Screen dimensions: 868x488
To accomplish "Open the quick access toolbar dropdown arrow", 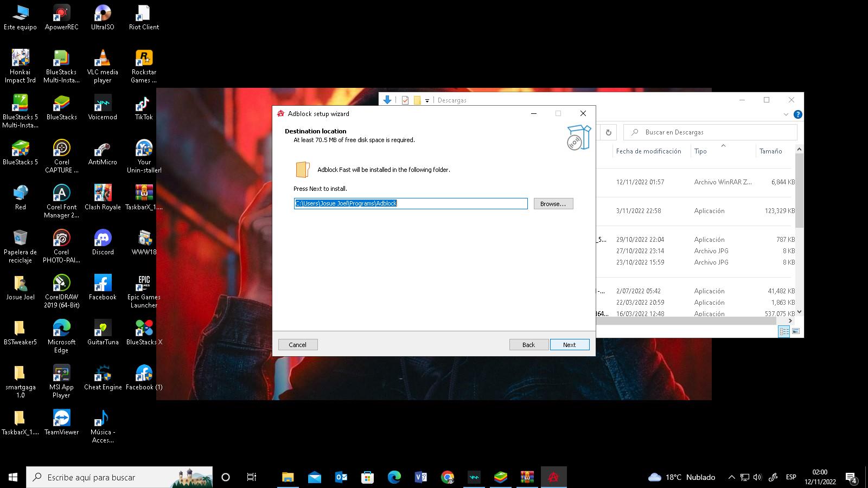I will pyautogui.click(x=427, y=100).
